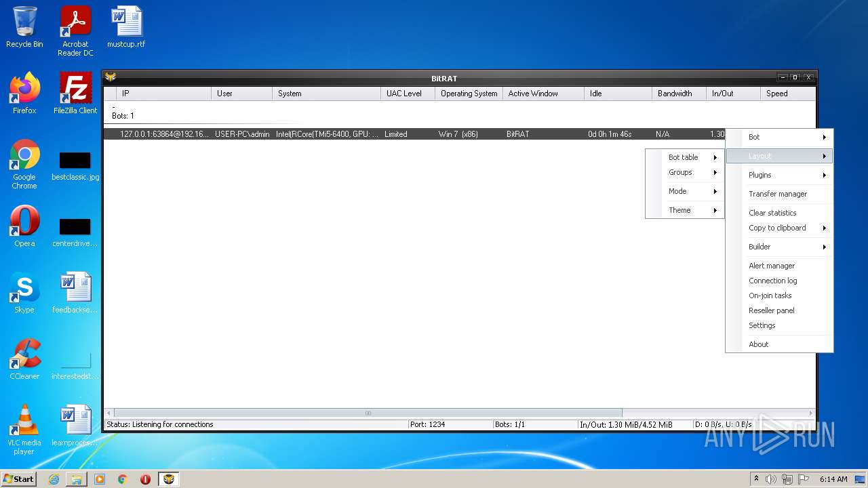Image resolution: width=868 pixels, height=488 pixels.
Task: Open the Plugins submenu
Action: (x=779, y=175)
